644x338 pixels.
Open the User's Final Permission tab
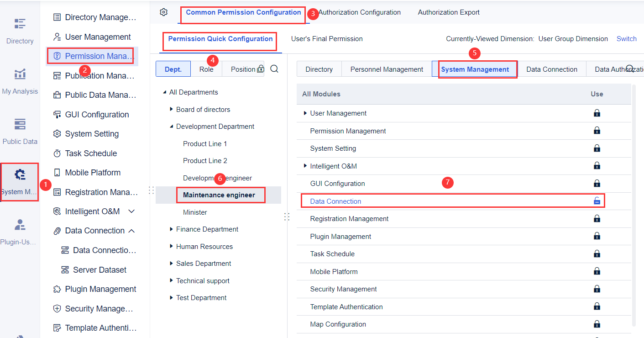pyautogui.click(x=327, y=39)
